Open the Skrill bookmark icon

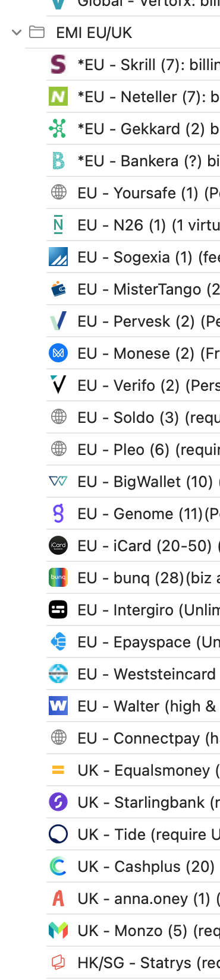pos(58,64)
